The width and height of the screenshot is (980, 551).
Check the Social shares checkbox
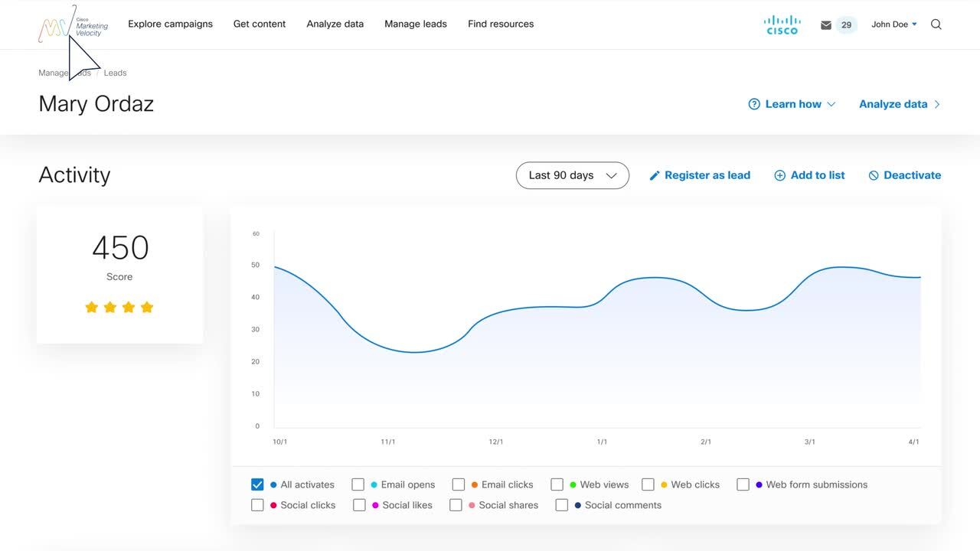[x=456, y=505]
